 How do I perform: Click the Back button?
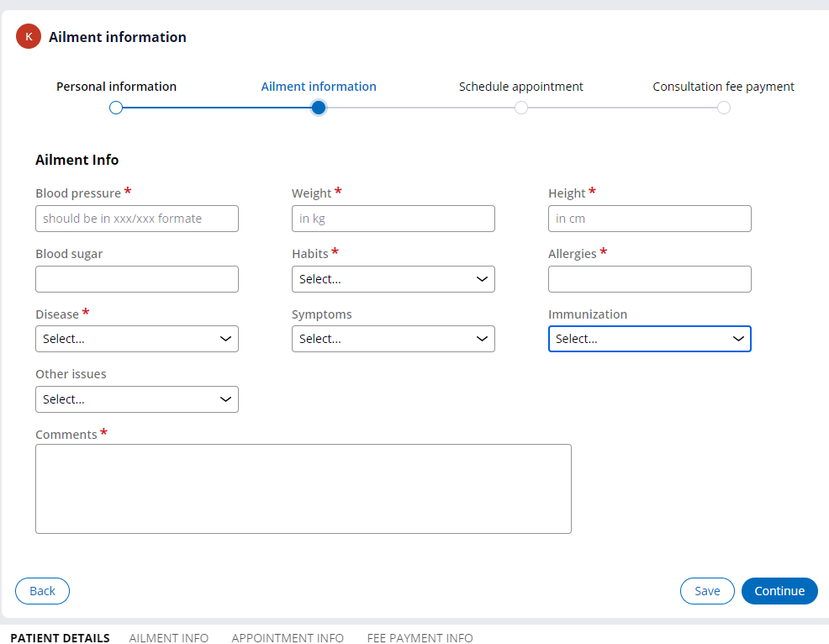[42, 591]
